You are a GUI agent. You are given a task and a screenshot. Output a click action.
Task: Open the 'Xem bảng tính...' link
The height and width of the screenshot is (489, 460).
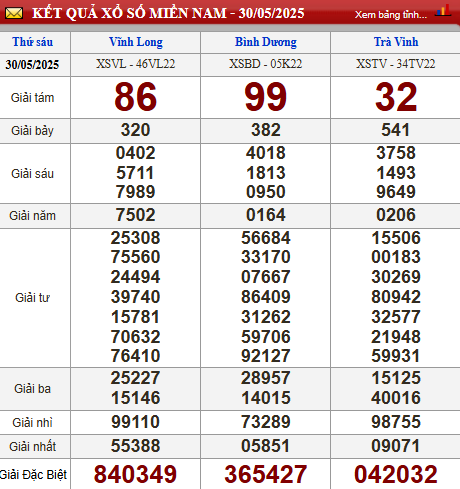[391, 15]
